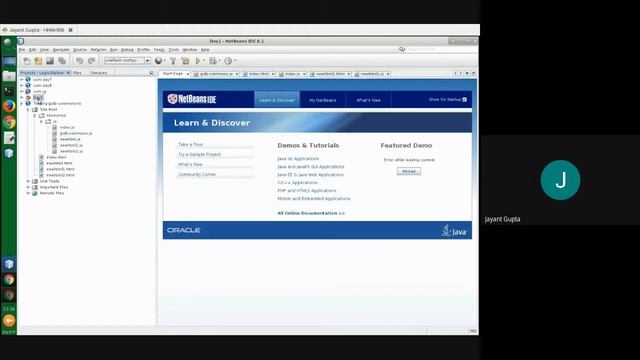Expand the Unit Tests node
The width and height of the screenshot is (640, 360).
[28, 181]
